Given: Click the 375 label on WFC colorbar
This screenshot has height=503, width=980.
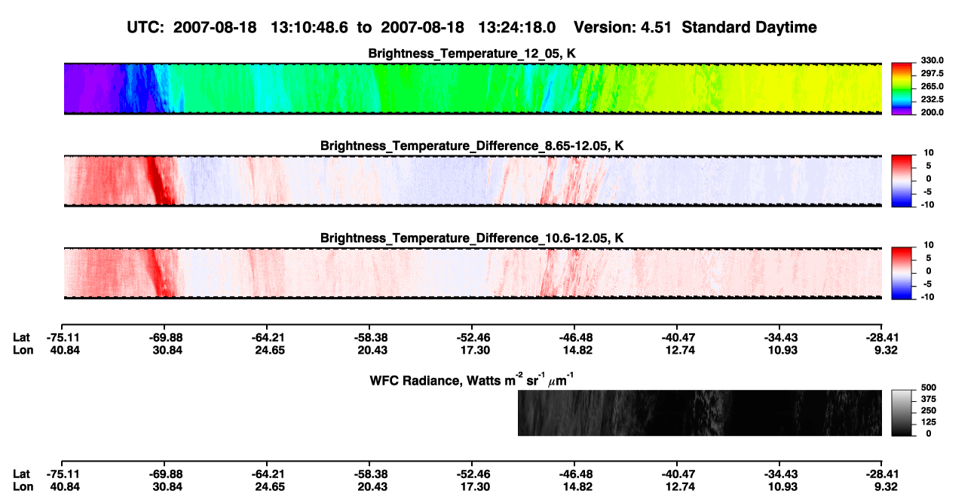Looking at the screenshot, I should (x=928, y=399).
